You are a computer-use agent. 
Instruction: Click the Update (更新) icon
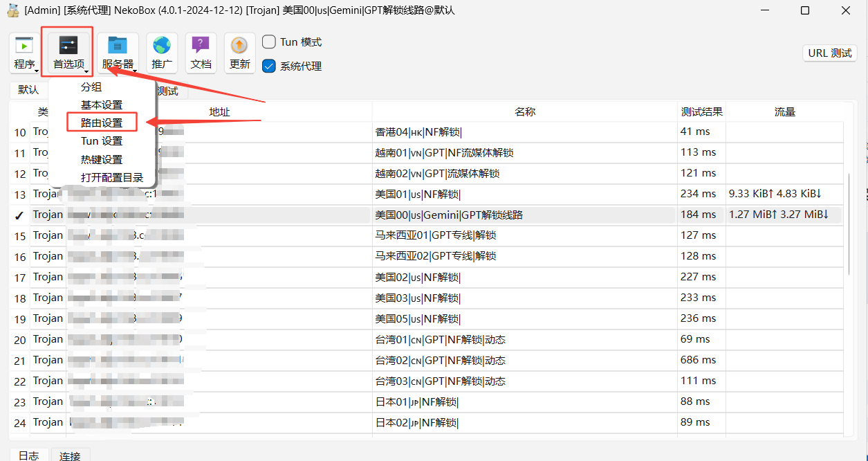pyautogui.click(x=239, y=46)
